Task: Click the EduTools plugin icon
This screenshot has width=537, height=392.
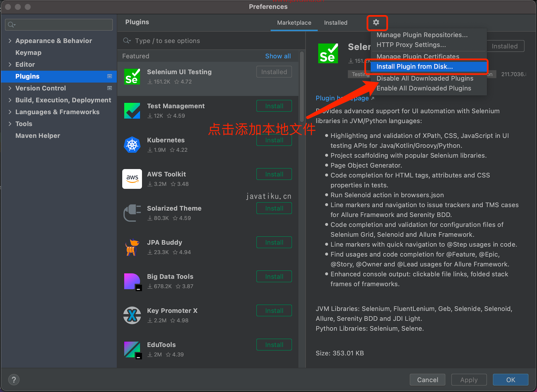Action: click(132, 349)
